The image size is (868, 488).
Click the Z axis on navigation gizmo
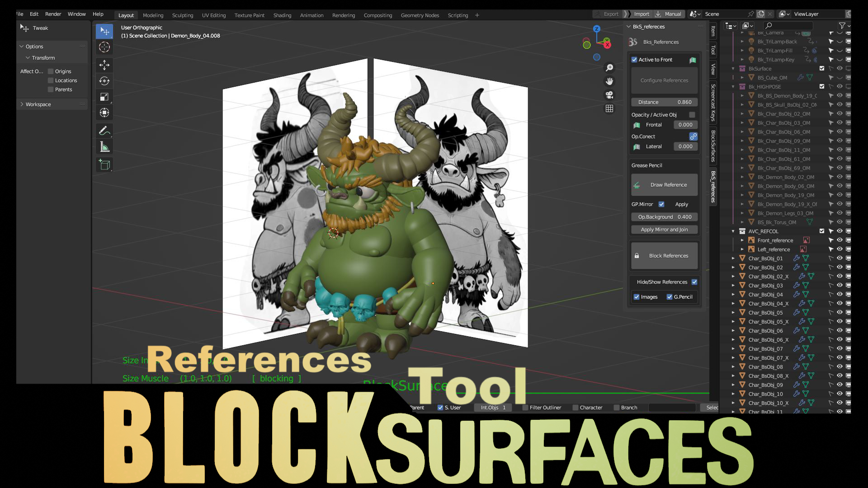[597, 29]
